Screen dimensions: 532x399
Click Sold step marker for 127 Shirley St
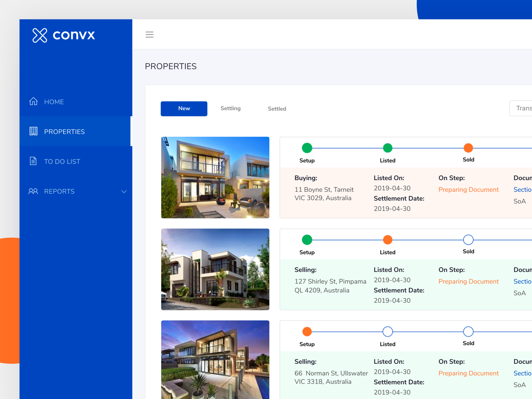coord(468,240)
